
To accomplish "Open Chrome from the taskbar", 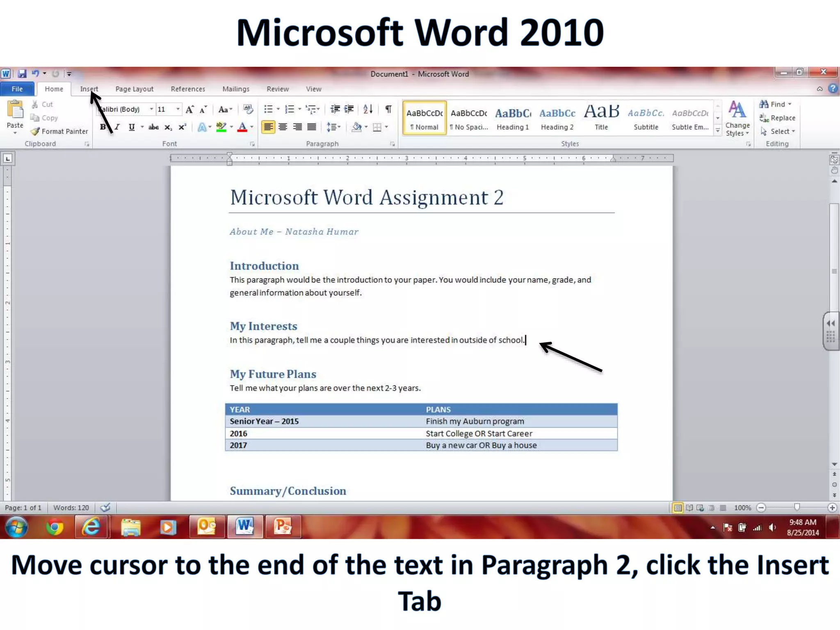I will pyautogui.click(x=55, y=527).
